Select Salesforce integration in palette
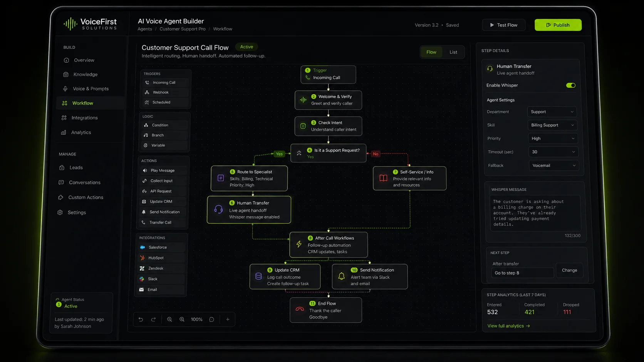644x362 pixels. 161,247
